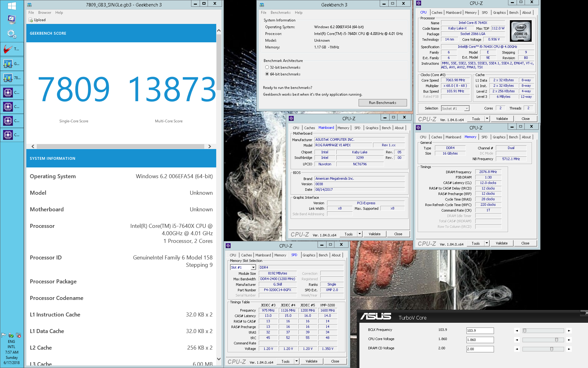
Task: Increase DRAM CD Voltage with right arrow
Action: point(569,349)
